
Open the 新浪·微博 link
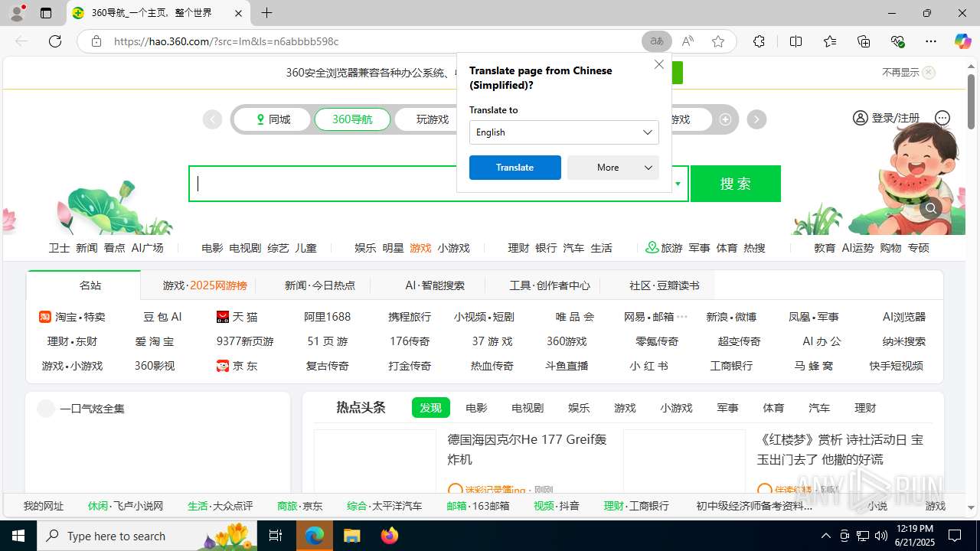731,317
